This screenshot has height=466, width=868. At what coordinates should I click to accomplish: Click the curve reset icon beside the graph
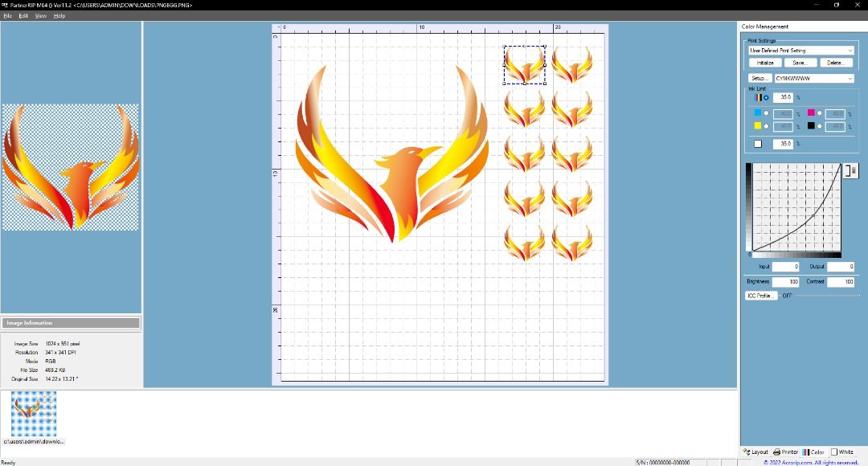(x=852, y=170)
